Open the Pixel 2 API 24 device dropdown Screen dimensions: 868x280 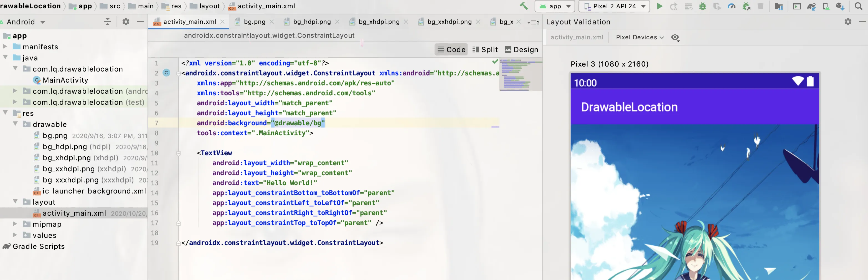[614, 6]
